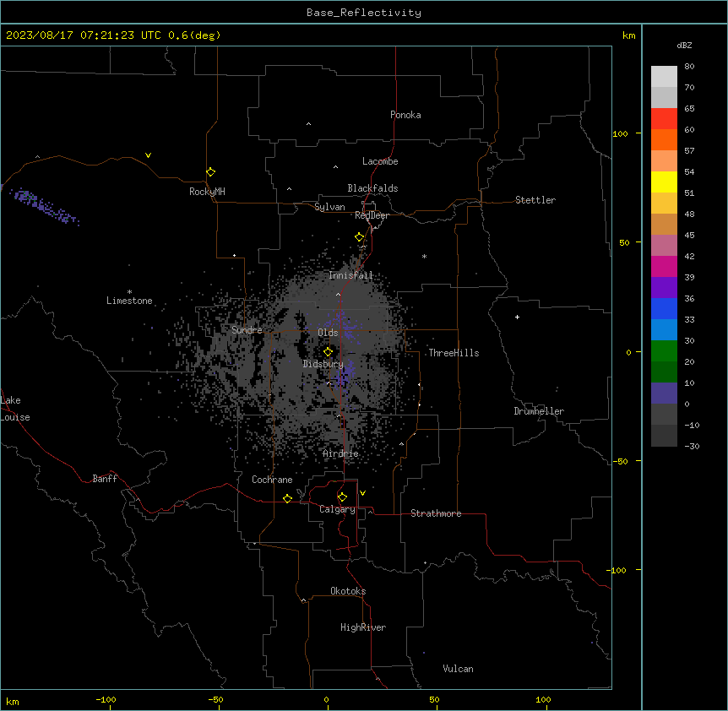Click the Drumheller label
728x711 pixels.
[x=539, y=411]
